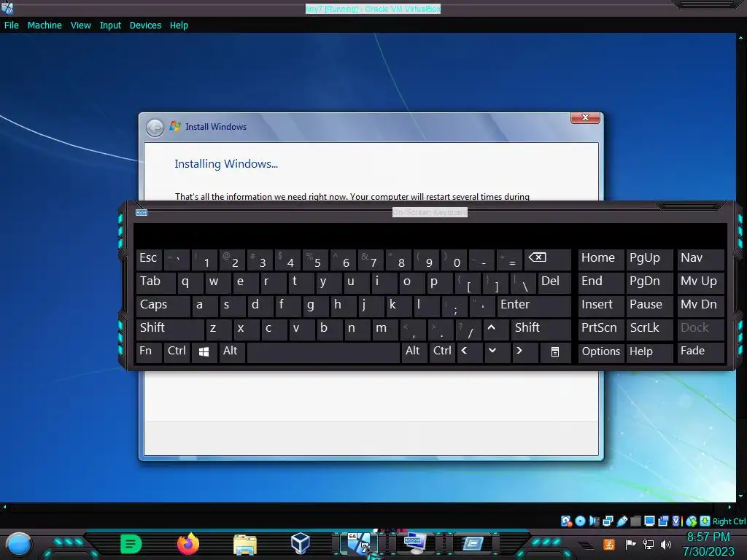Image resolution: width=747 pixels, height=560 pixels.
Task: Tap the Enter key
Action: click(x=533, y=306)
